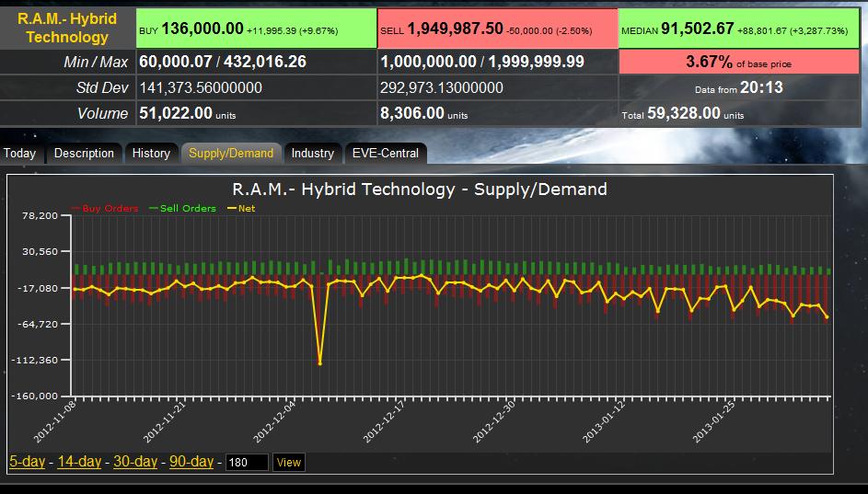Toggle the Buy Orders legend entry
The height and width of the screenshot is (494, 868).
[105, 209]
